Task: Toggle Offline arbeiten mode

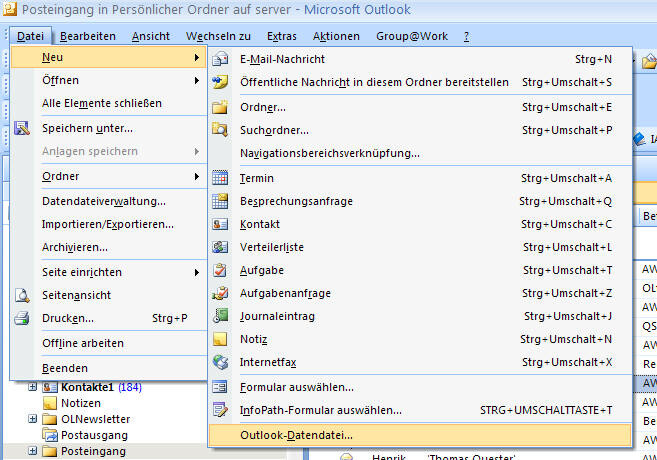Action: point(83,343)
